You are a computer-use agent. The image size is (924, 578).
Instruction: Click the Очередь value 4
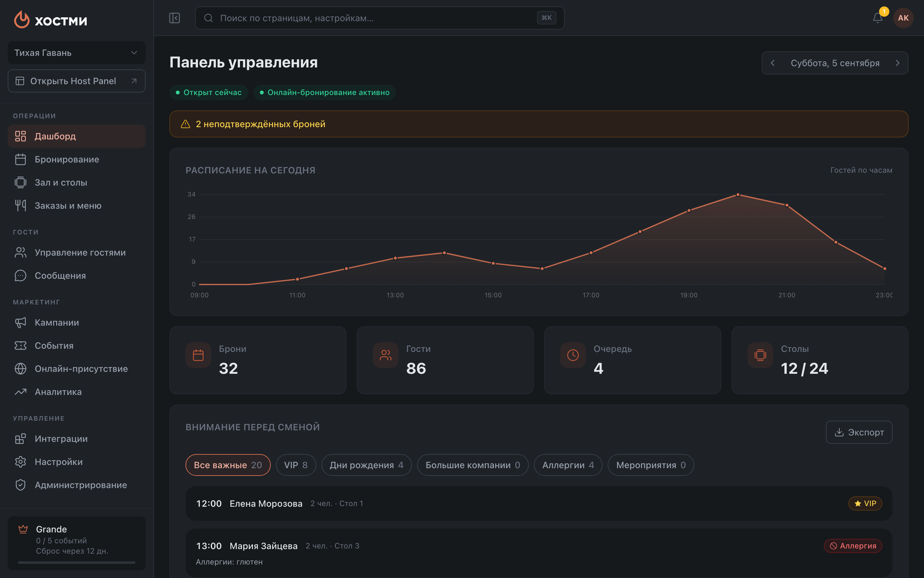[598, 369]
